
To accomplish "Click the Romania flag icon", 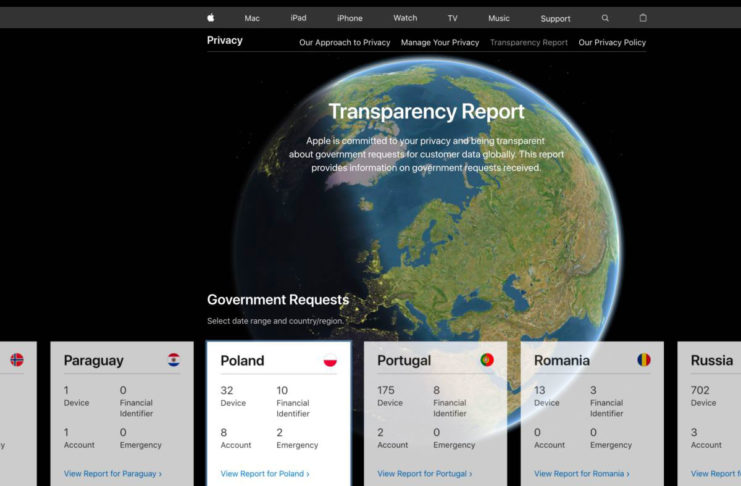I will (x=644, y=360).
